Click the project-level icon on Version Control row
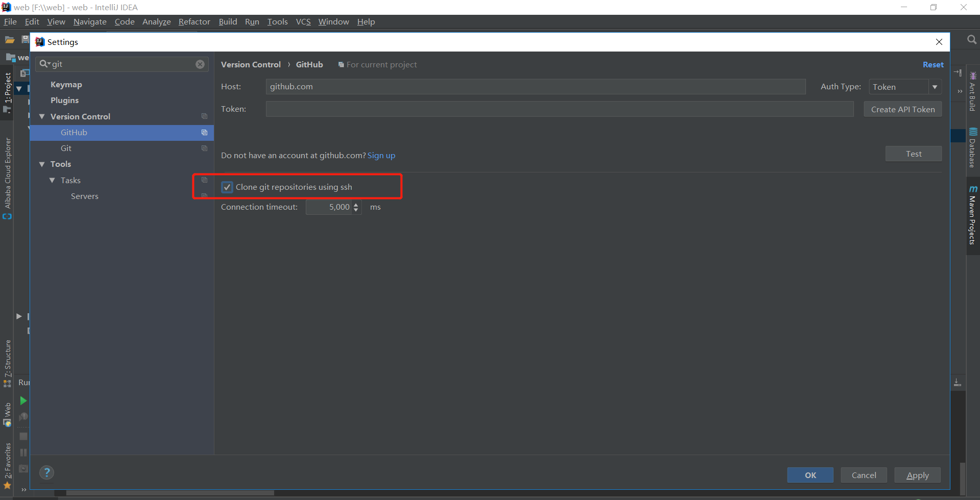This screenshot has width=980, height=500. (x=204, y=116)
